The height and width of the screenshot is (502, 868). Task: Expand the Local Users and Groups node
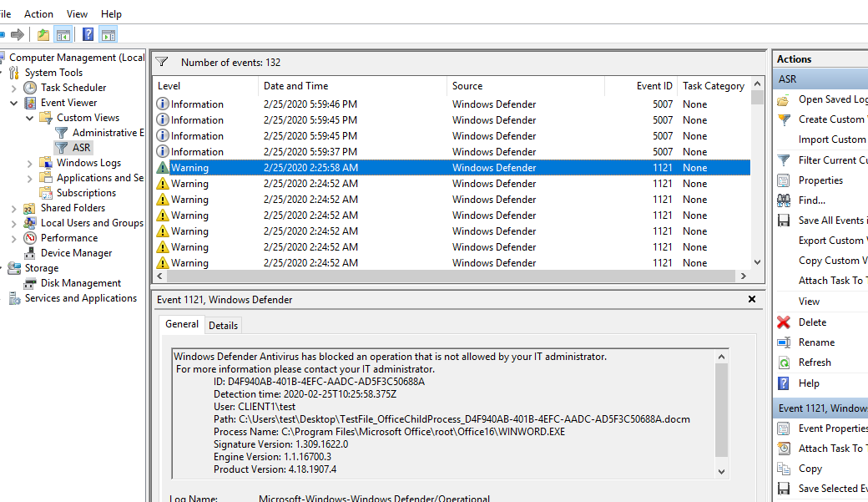pos(14,223)
